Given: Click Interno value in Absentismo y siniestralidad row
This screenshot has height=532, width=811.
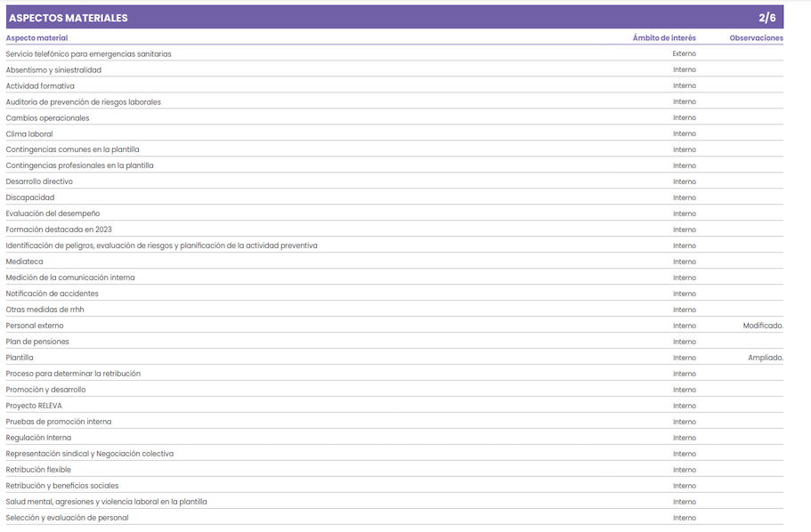Looking at the screenshot, I should click(x=685, y=69).
